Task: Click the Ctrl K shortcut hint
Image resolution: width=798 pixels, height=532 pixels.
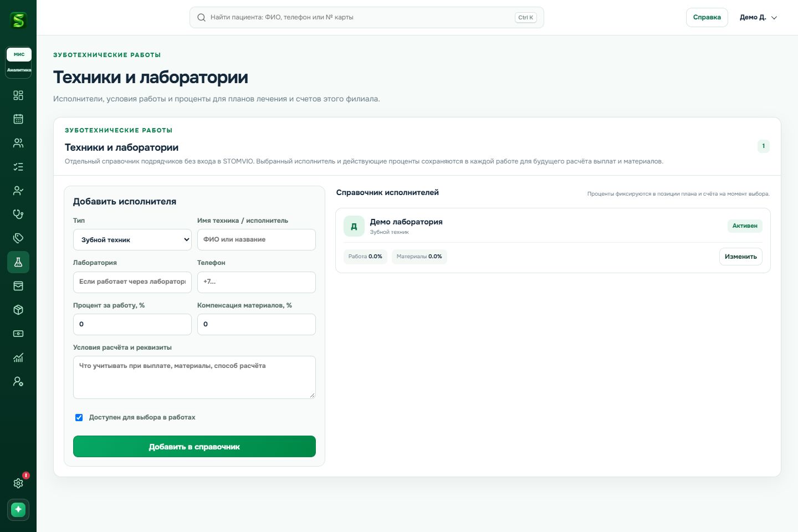Action: (x=525, y=18)
